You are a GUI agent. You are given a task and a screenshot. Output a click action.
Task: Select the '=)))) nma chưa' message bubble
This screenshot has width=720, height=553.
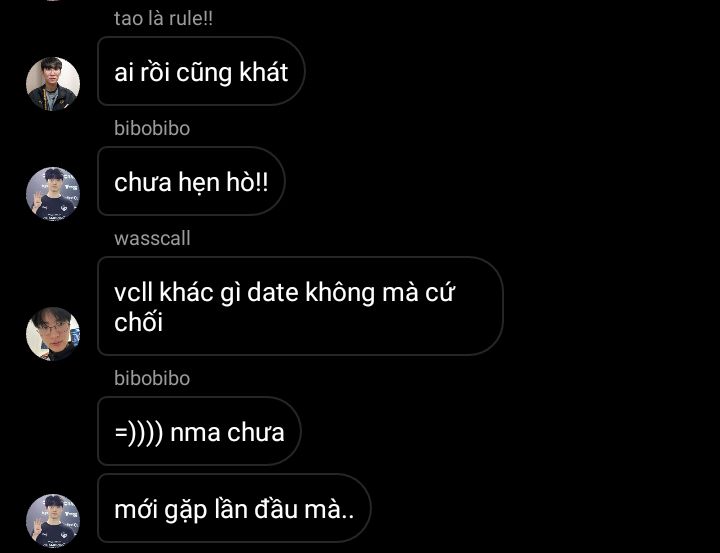click(x=199, y=431)
